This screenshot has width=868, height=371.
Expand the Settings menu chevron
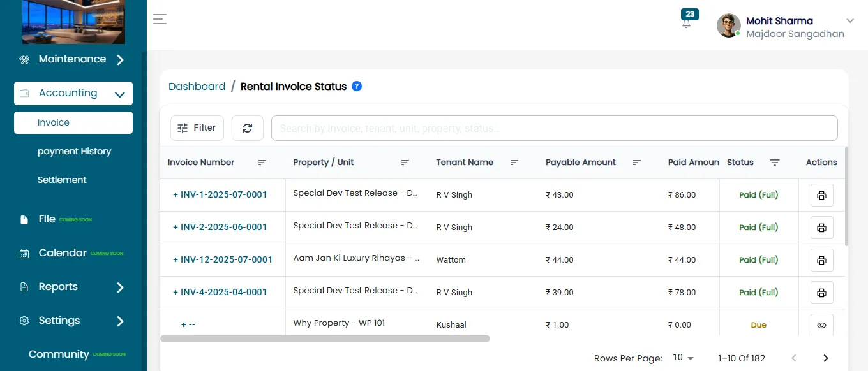pyautogui.click(x=120, y=321)
